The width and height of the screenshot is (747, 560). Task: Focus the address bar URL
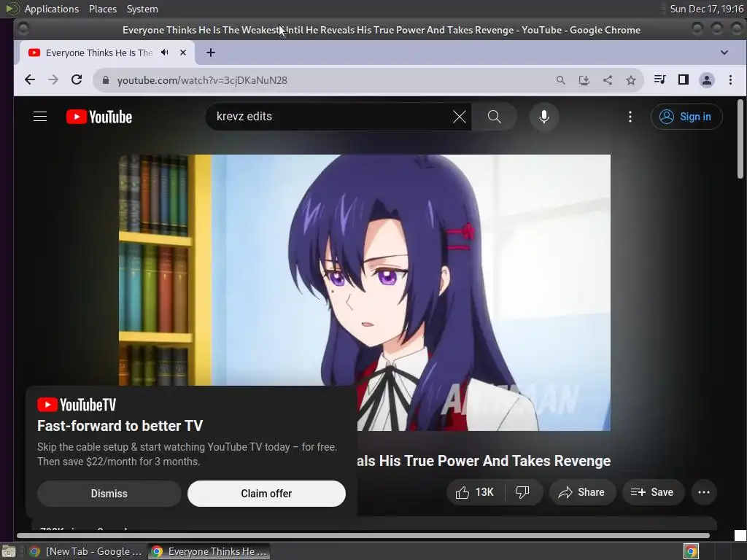(x=202, y=80)
